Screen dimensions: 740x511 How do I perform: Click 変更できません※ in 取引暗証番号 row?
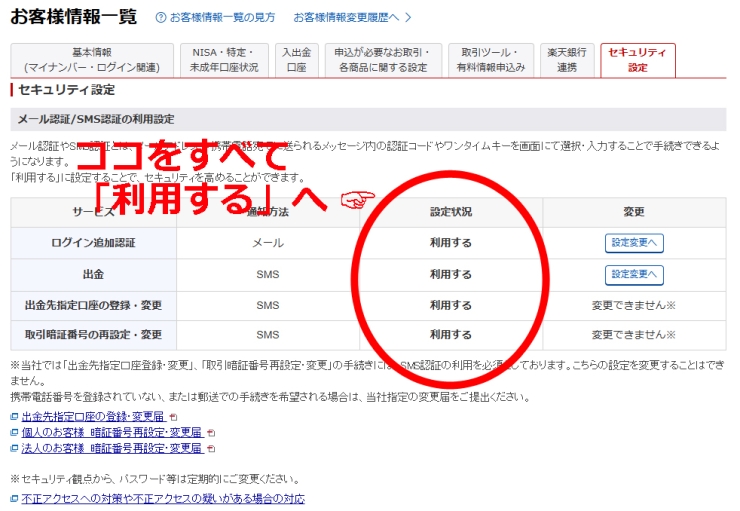[x=634, y=335]
